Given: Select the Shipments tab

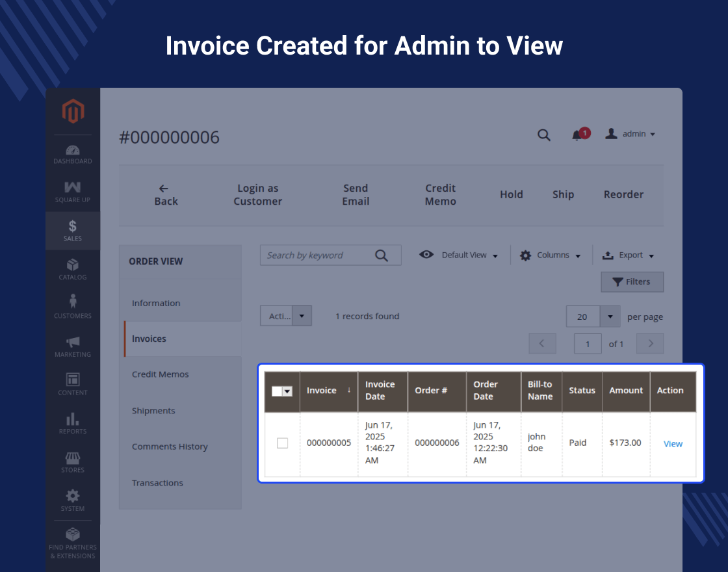Looking at the screenshot, I should coord(153,411).
